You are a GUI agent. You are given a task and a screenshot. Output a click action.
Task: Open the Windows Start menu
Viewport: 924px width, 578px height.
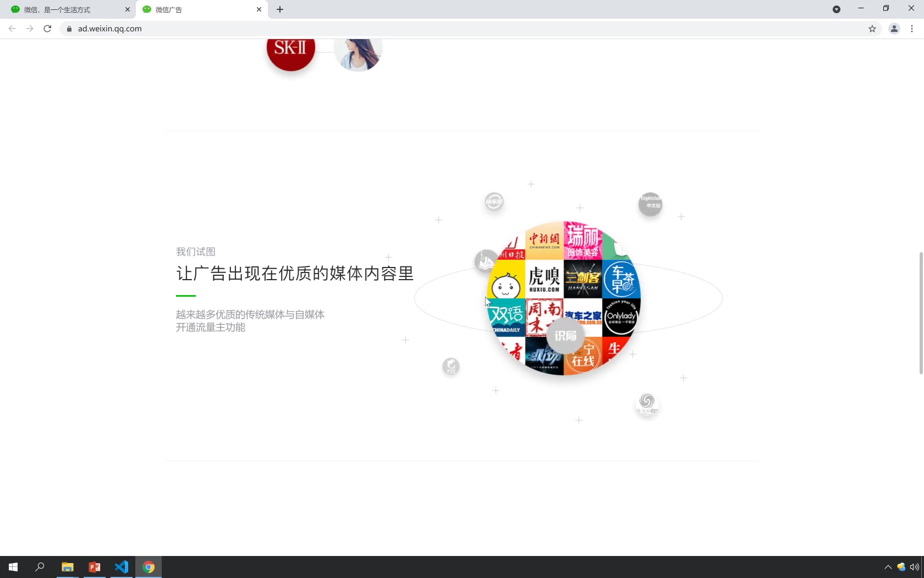(x=13, y=567)
